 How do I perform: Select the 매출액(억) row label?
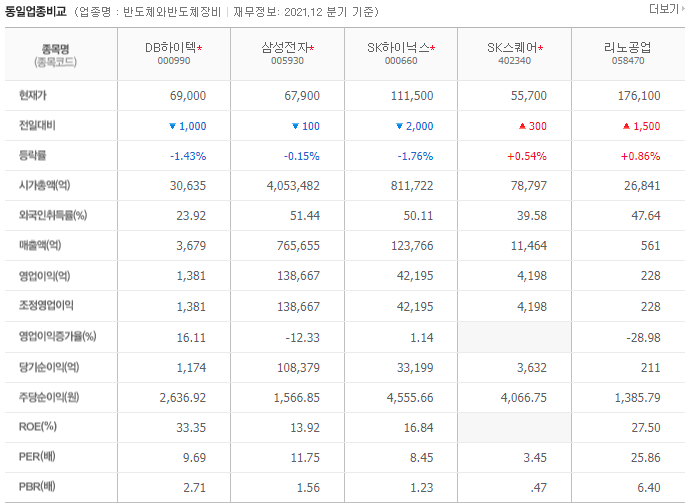(40, 245)
